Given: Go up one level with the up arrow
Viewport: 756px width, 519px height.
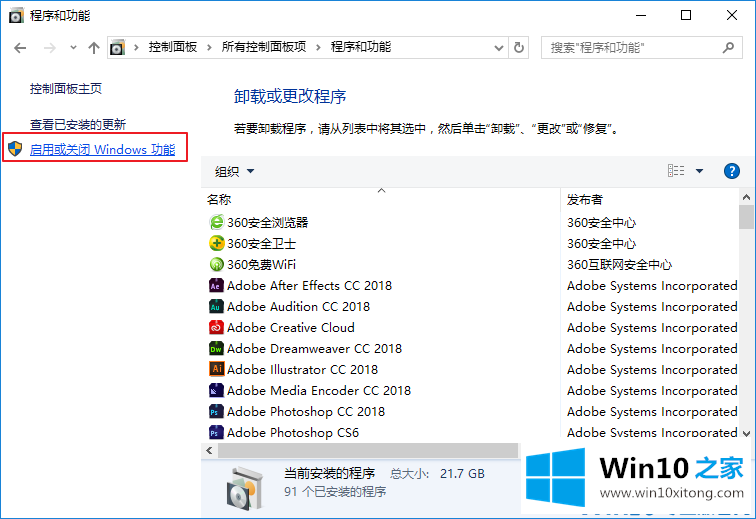Looking at the screenshot, I should (94, 48).
